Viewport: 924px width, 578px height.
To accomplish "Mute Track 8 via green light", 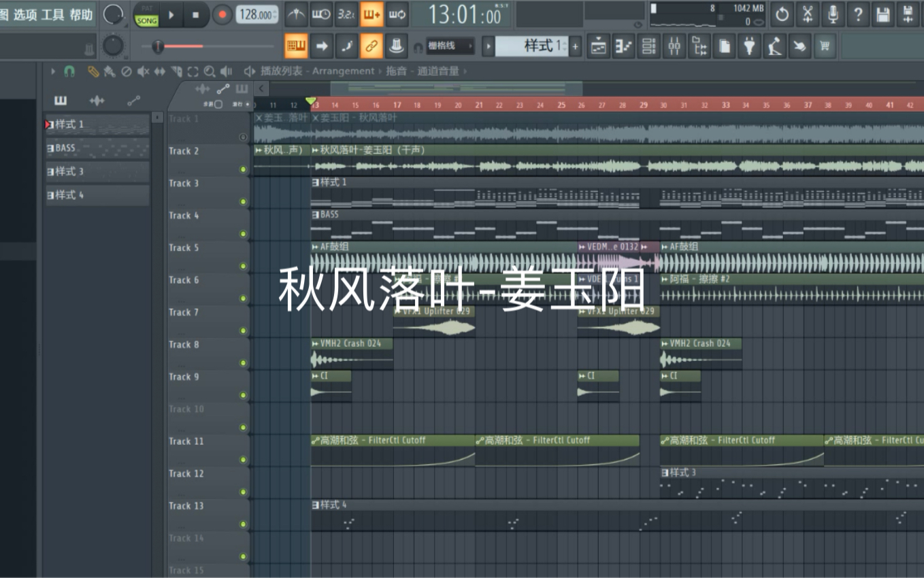I will pos(243,362).
